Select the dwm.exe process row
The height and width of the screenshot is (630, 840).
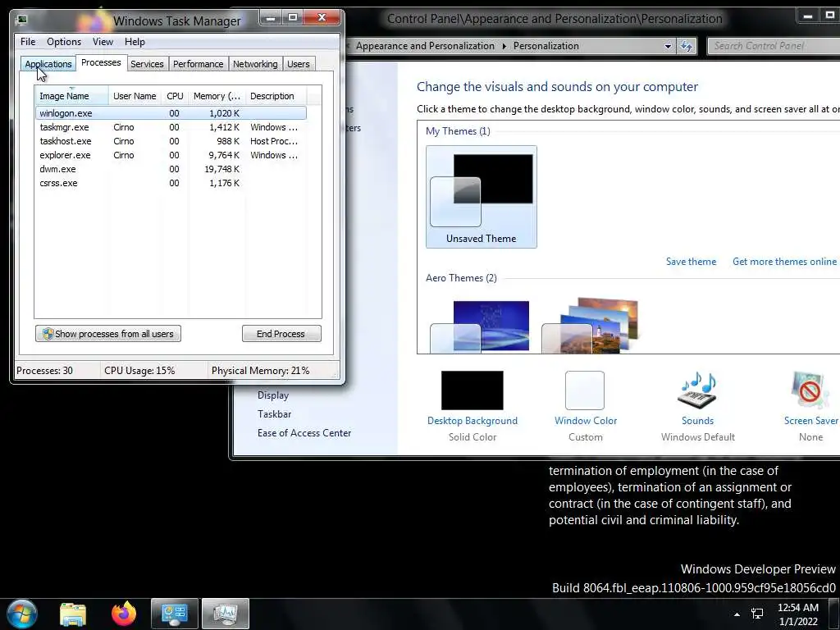click(171, 169)
